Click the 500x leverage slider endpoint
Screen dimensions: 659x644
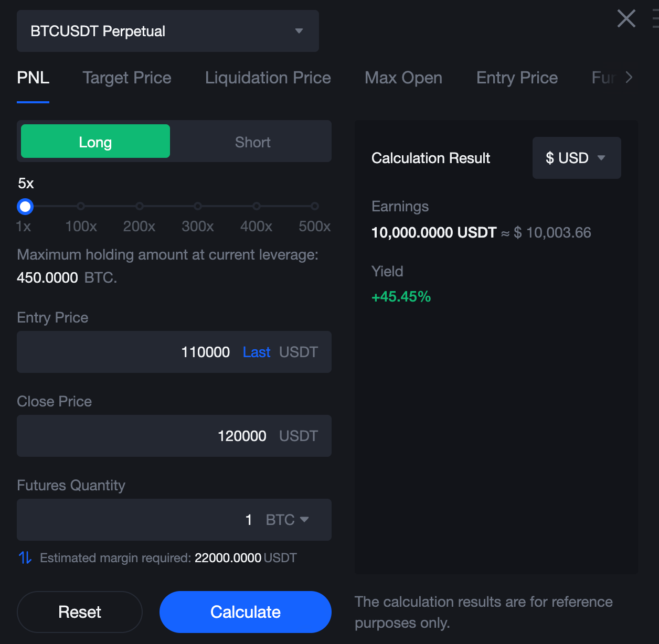click(x=315, y=206)
